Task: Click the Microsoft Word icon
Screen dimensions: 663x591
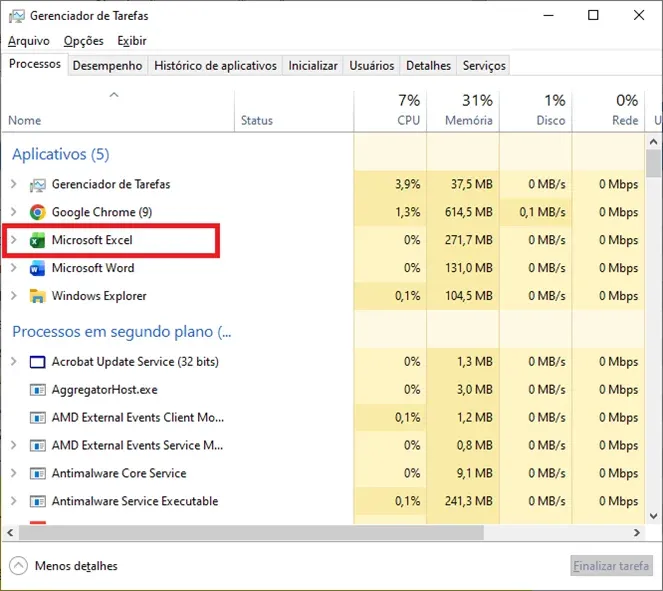Action: tap(37, 268)
